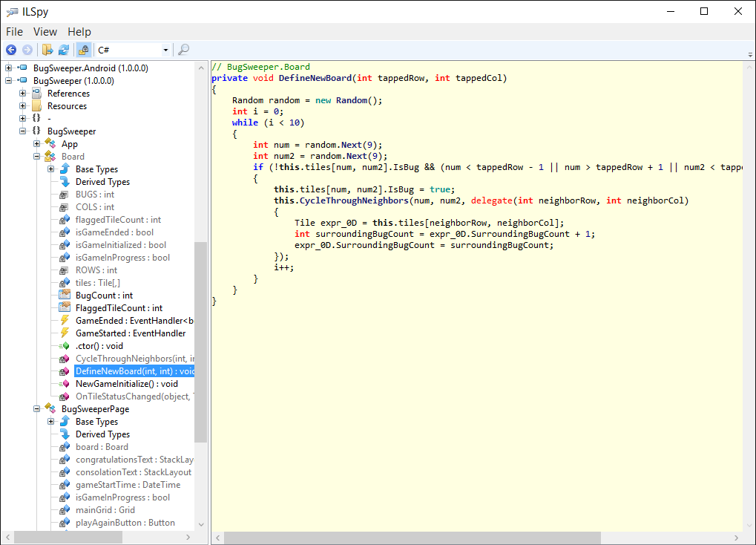Collapse the BugSweeper namespace node
This screenshot has width=756, height=545.
click(x=23, y=131)
